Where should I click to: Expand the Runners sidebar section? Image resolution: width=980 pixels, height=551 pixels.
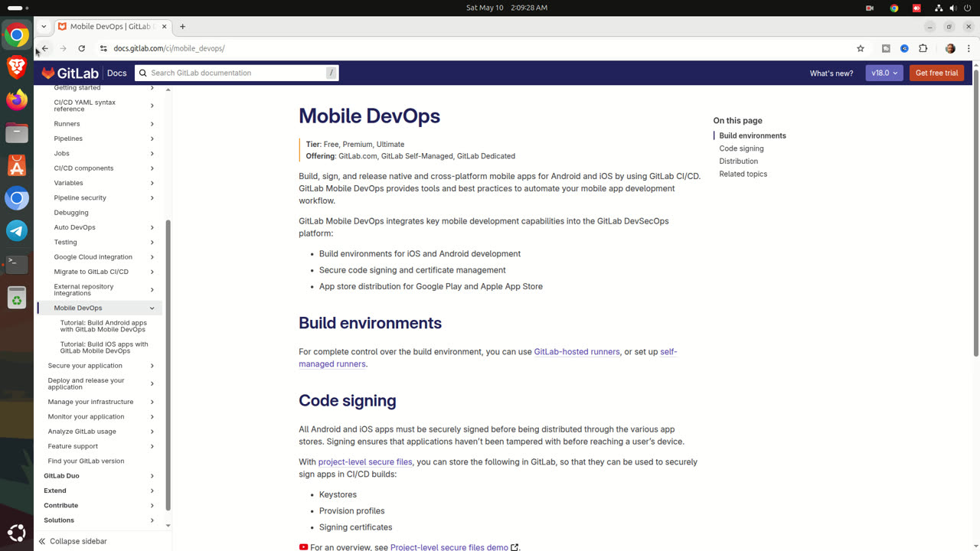tap(152, 124)
